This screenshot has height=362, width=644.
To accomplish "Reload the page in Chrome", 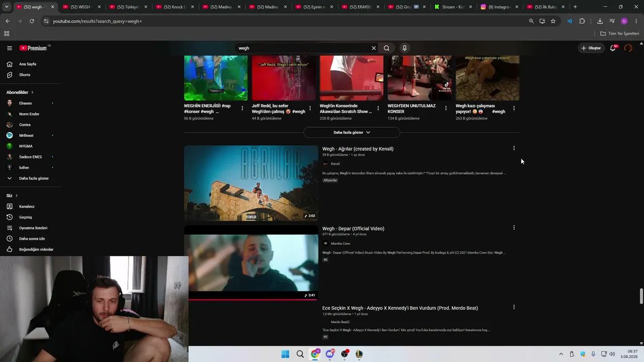I will pyautogui.click(x=32, y=21).
